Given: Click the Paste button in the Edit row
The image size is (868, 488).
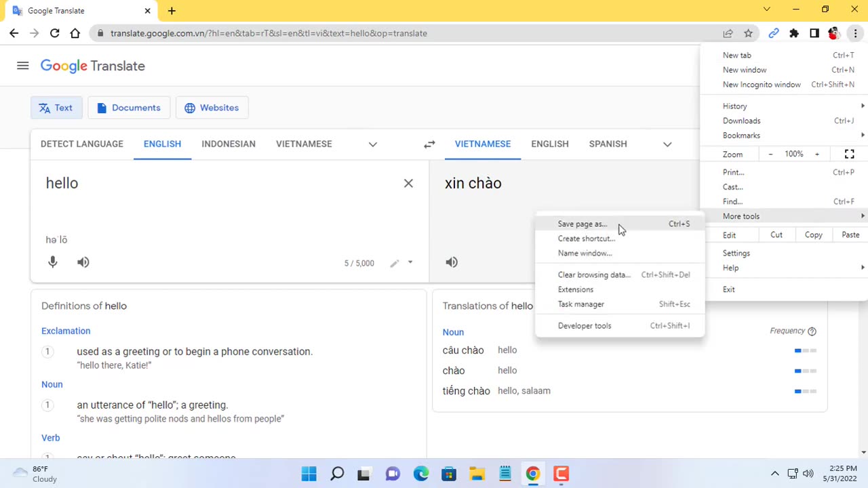Looking at the screenshot, I should pyautogui.click(x=850, y=235).
